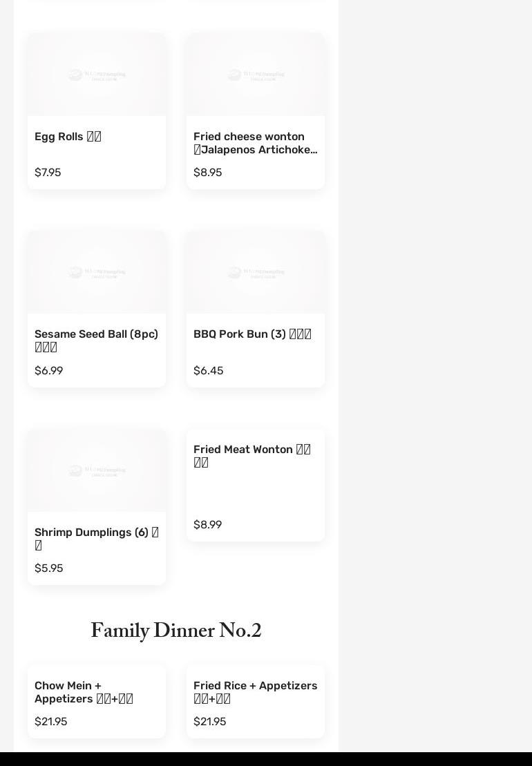This screenshot has height=766, width=532.
Task: Click Sesame Seed Ball (8pc) name
Action: (x=96, y=341)
